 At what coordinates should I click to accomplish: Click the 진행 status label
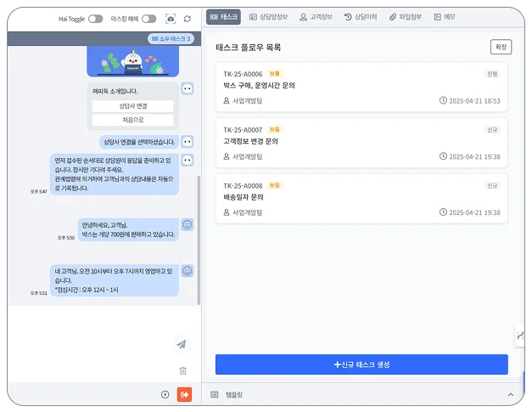[492, 74]
